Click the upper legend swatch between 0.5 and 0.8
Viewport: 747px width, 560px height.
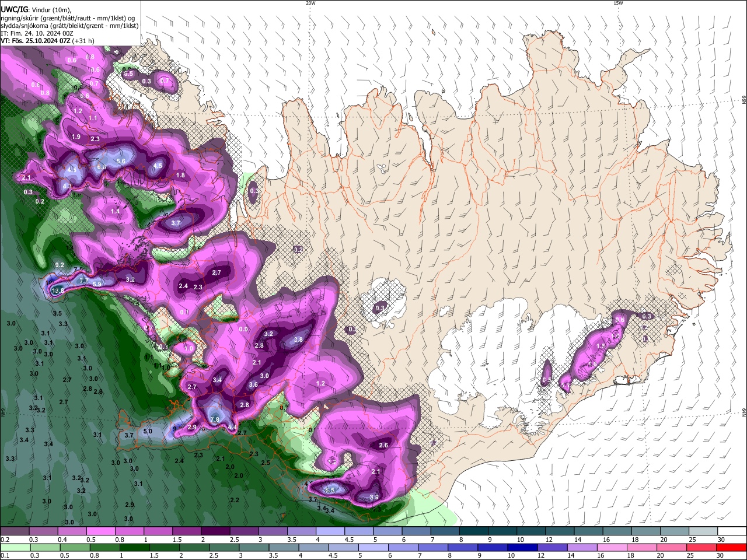[102, 531]
